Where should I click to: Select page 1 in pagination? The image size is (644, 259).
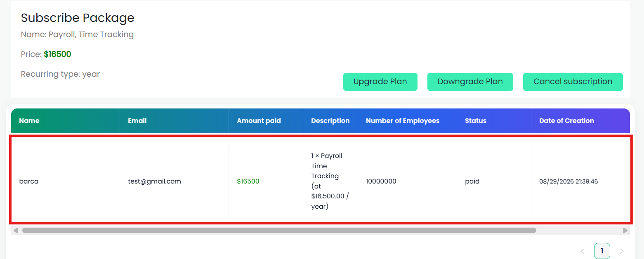[x=602, y=251]
